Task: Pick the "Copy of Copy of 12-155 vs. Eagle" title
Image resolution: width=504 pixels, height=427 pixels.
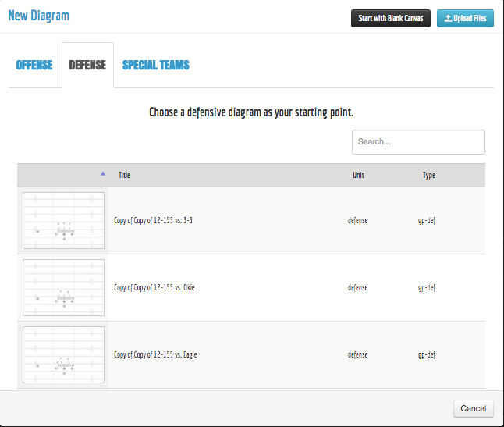Action: [155, 355]
